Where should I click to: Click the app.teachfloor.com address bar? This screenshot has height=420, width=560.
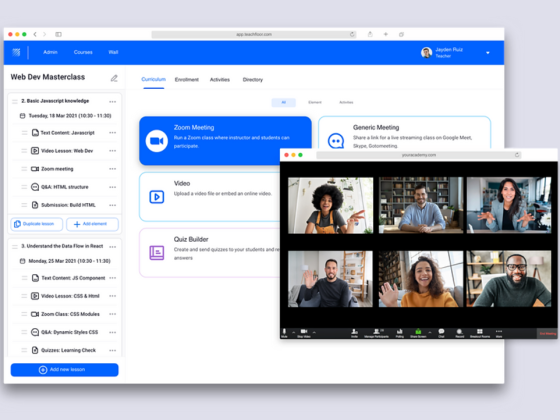[x=254, y=34]
